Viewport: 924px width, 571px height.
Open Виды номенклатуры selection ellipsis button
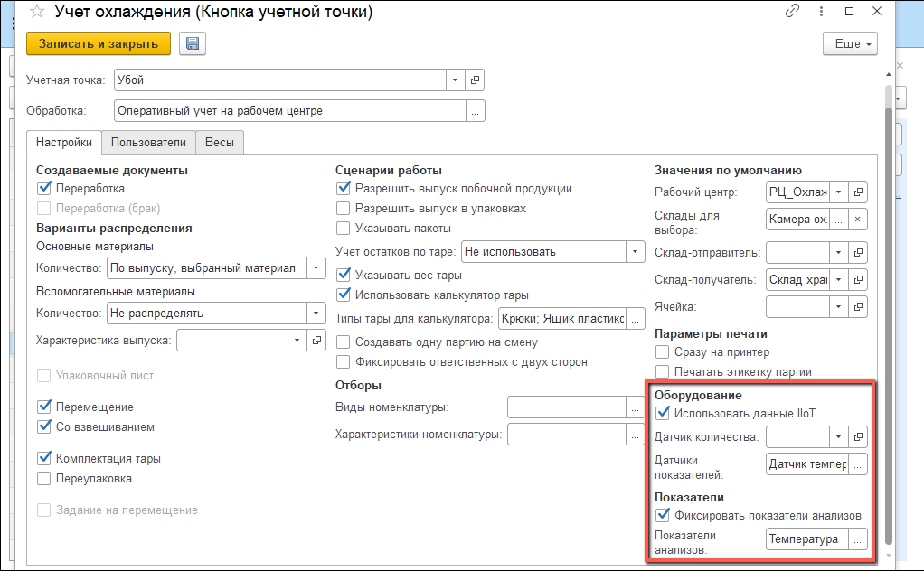pyautogui.click(x=636, y=407)
